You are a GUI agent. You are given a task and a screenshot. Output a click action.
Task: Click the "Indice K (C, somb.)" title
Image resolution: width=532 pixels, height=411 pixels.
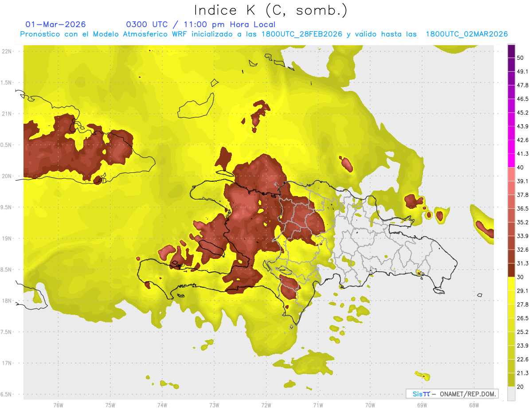coord(270,10)
